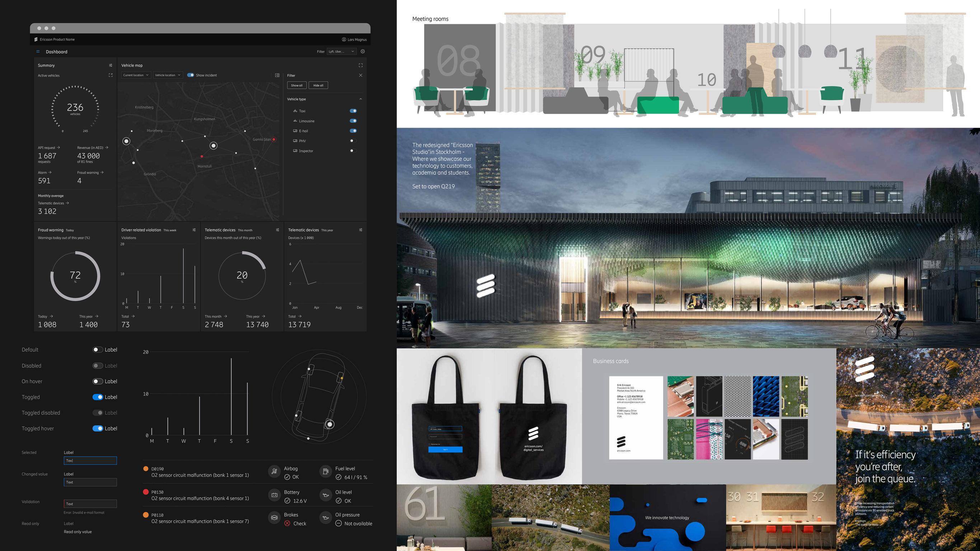The width and height of the screenshot is (980, 551).
Task: Click the Selected state text input field
Action: [x=90, y=461]
